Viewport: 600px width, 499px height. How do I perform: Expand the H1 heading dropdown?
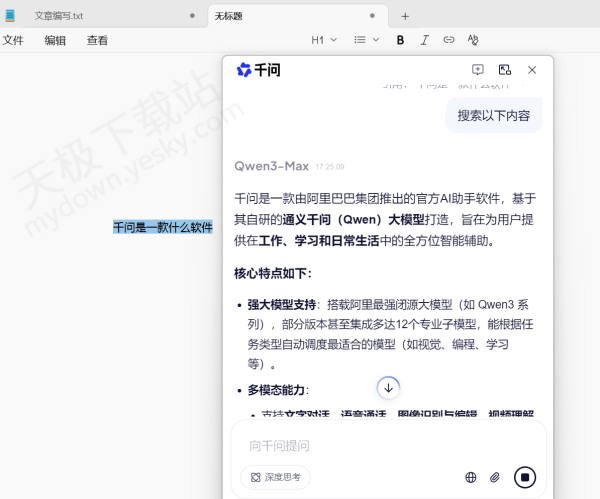(323, 40)
